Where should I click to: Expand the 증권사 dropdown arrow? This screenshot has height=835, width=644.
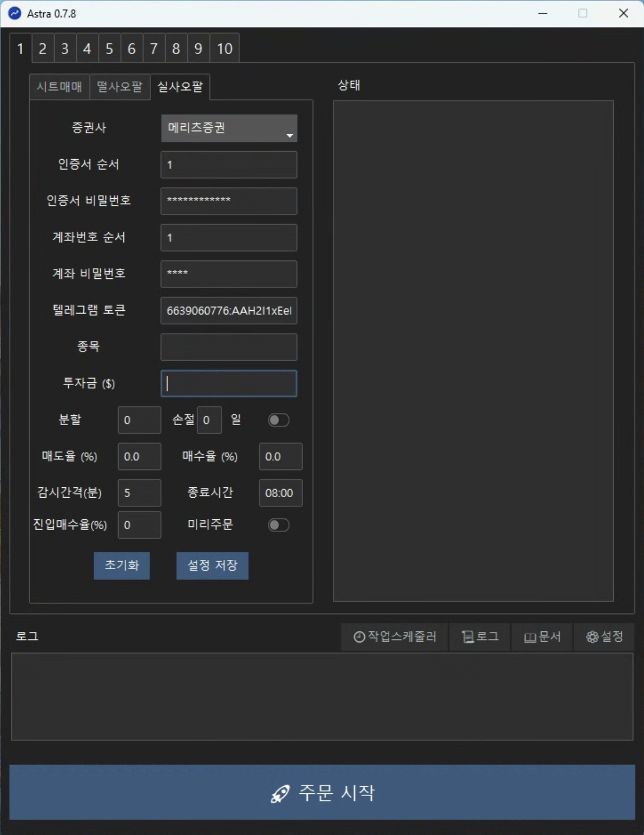click(290, 135)
